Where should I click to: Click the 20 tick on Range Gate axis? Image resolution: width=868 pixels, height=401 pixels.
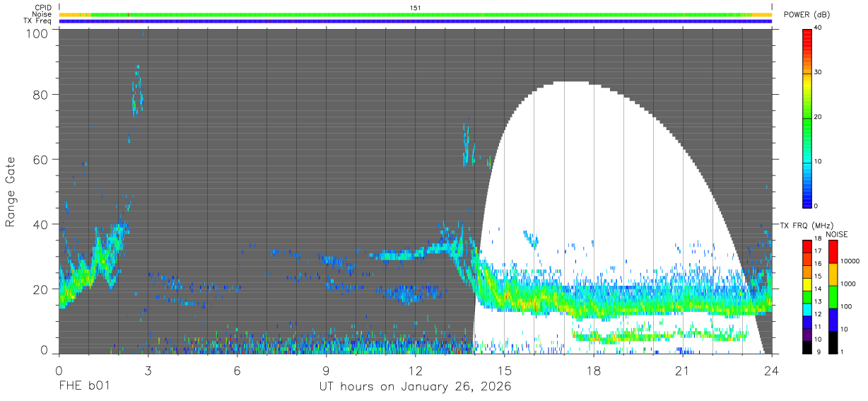tap(40, 289)
